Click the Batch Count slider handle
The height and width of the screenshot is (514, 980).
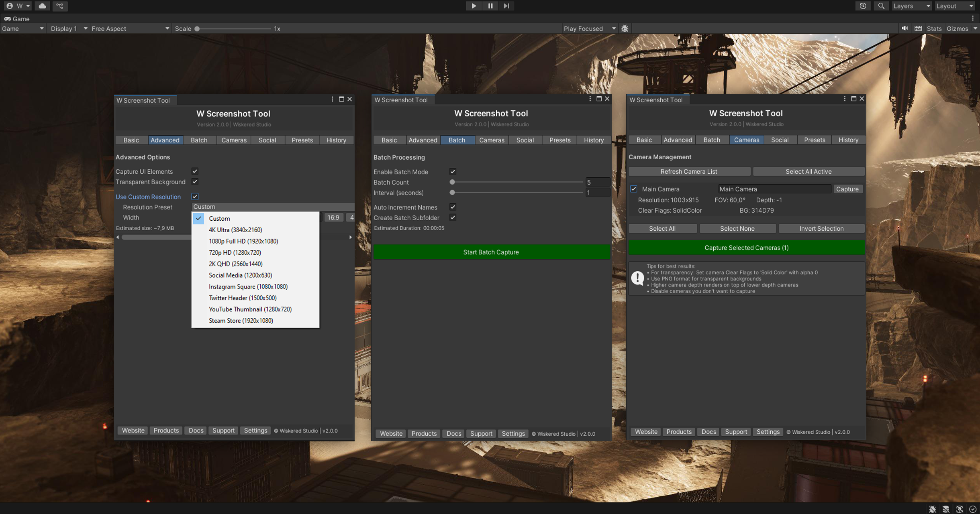[x=452, y=182]
